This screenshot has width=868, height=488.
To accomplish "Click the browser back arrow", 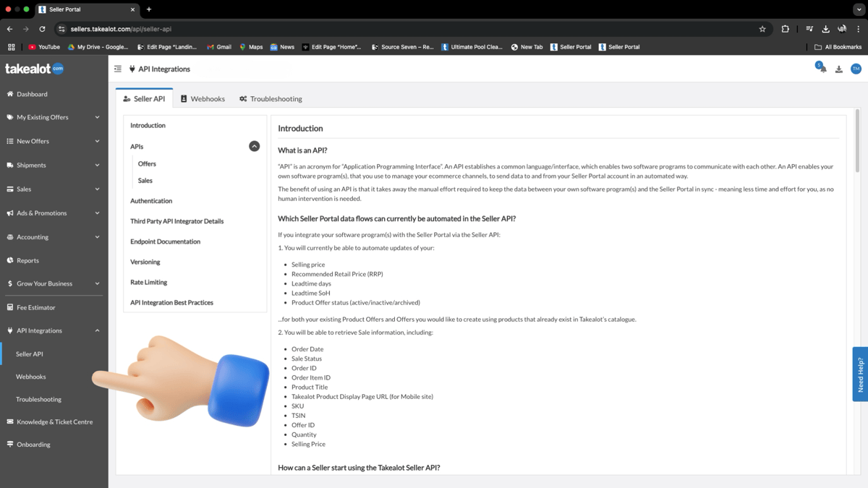I will [x=9, y=29].
